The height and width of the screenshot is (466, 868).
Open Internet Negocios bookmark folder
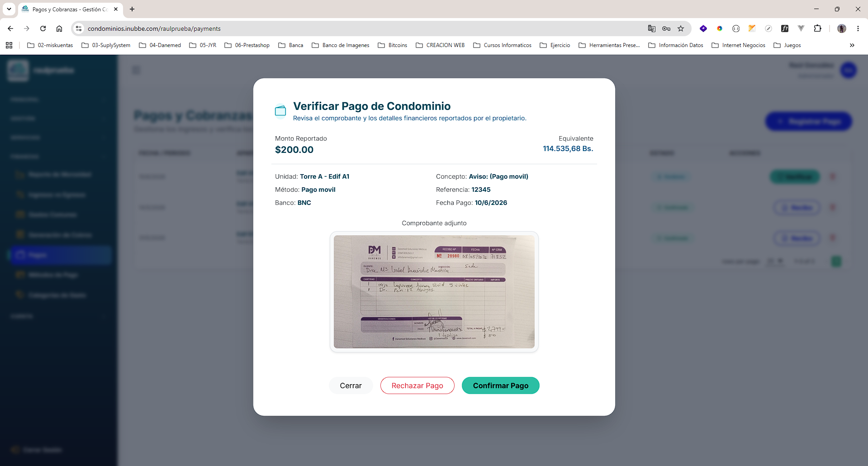(739, 45)
